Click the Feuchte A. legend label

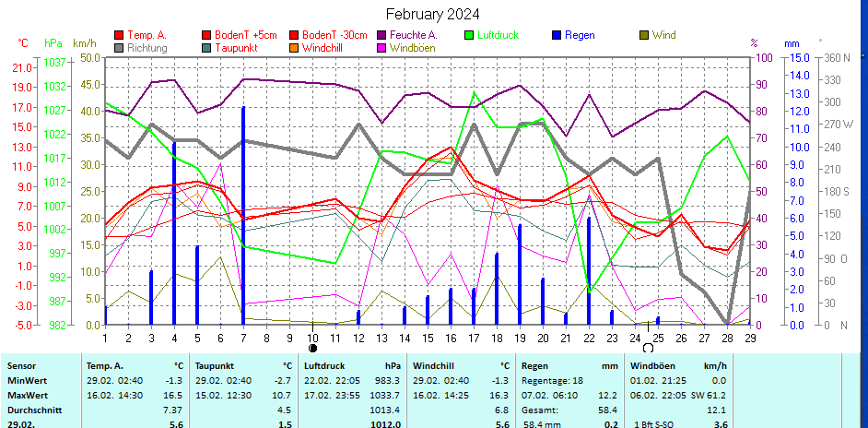tap(414, 35)
